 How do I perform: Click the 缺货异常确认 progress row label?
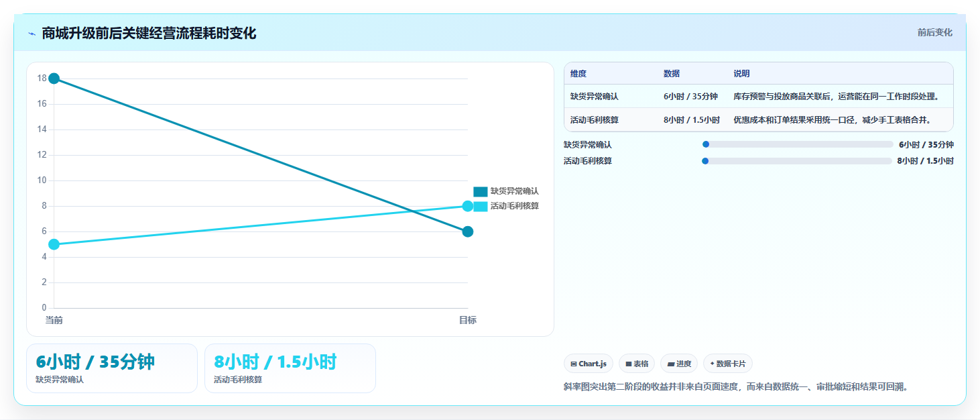coord(588,144)
